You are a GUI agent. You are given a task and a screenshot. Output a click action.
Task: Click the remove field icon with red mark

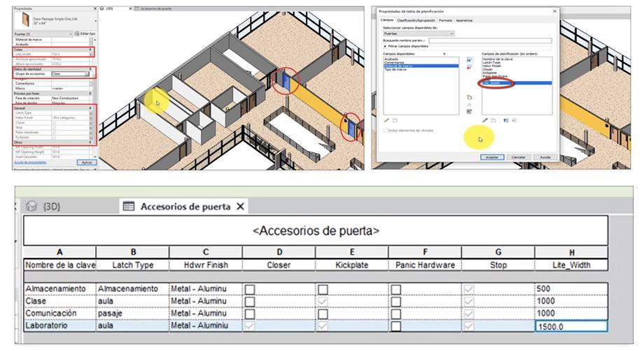coord(470,67)
